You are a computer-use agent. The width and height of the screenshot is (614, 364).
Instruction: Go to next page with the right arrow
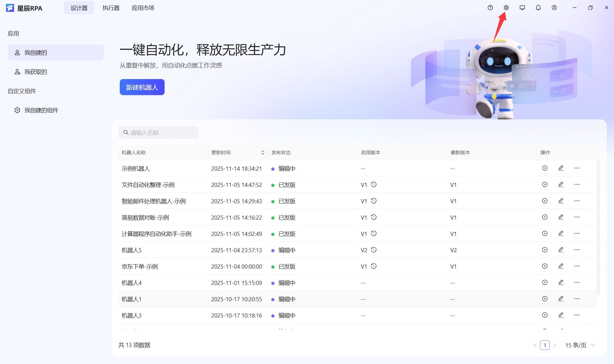click(x=555, y=345)
